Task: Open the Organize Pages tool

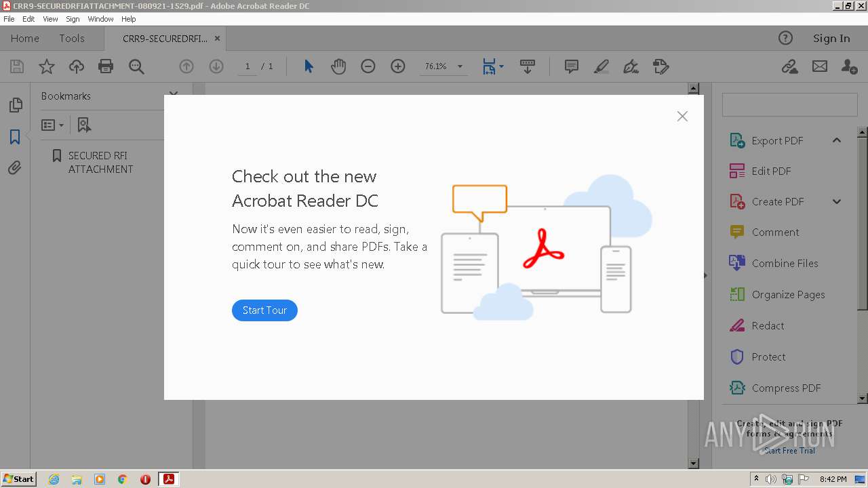Action: (777, 295)
